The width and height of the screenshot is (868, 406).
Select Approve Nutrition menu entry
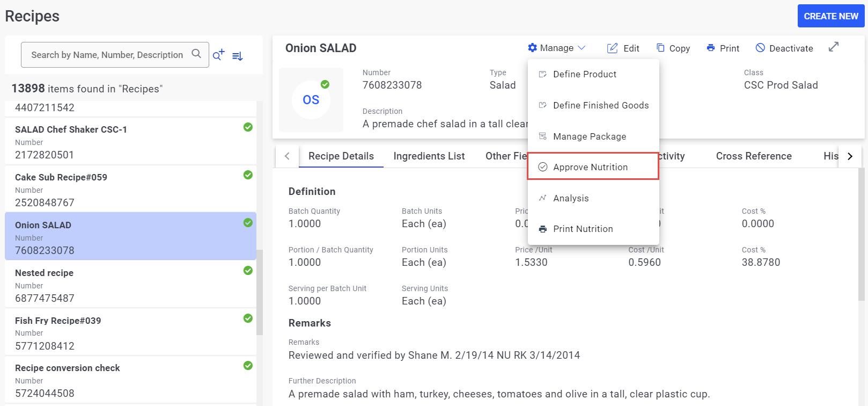coord(593,167)
